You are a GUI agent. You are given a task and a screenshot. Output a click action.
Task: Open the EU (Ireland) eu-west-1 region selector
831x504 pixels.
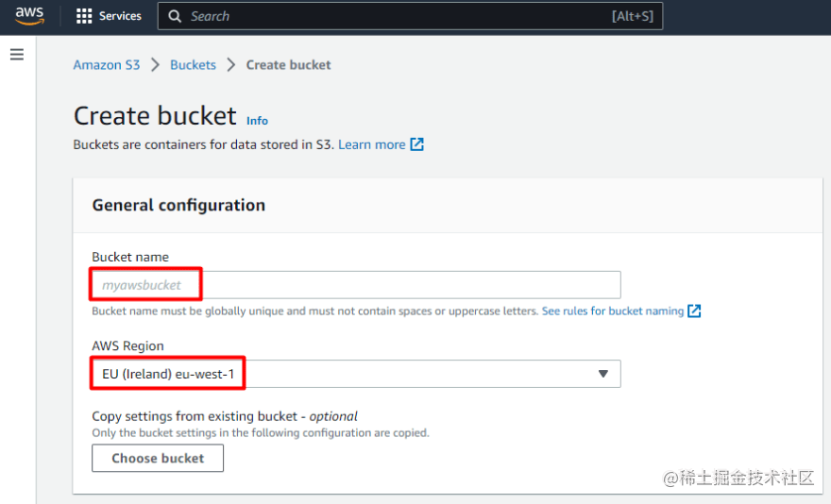(355, 374)
